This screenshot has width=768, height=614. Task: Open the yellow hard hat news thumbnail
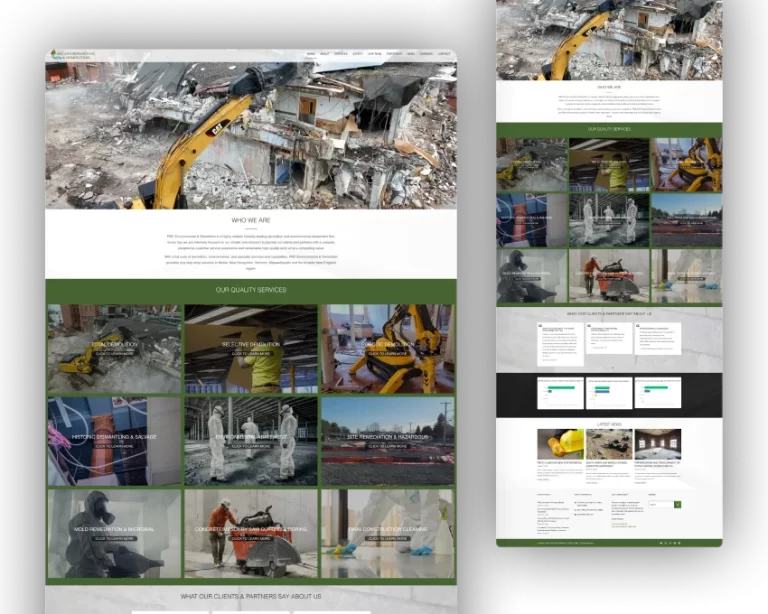coord(560,444)
